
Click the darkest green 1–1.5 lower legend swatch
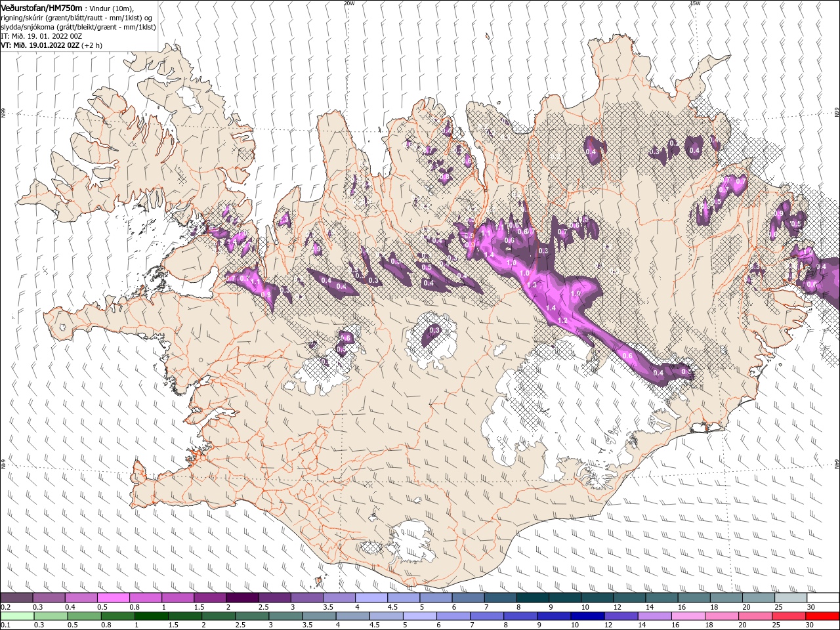click(151, 616)
